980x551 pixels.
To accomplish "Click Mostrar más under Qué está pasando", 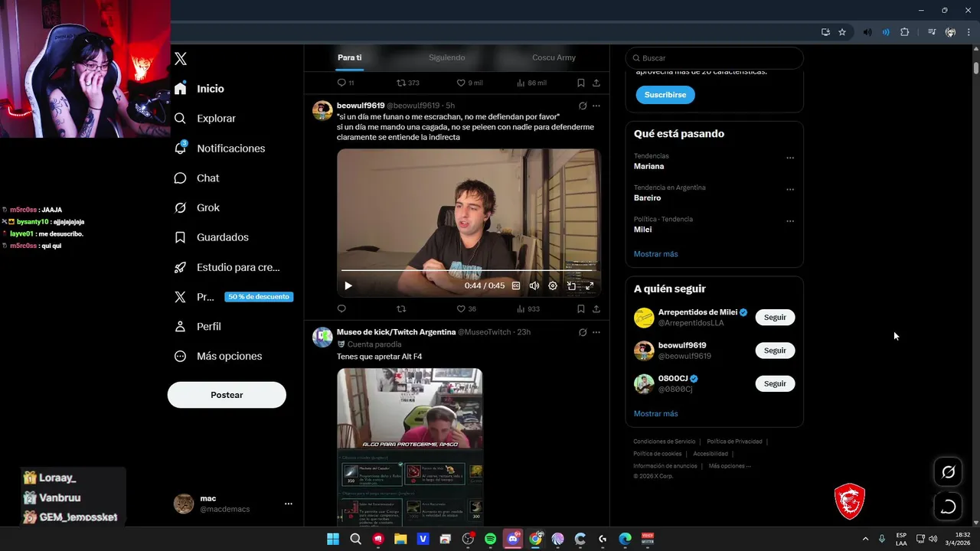I will 655,254.
